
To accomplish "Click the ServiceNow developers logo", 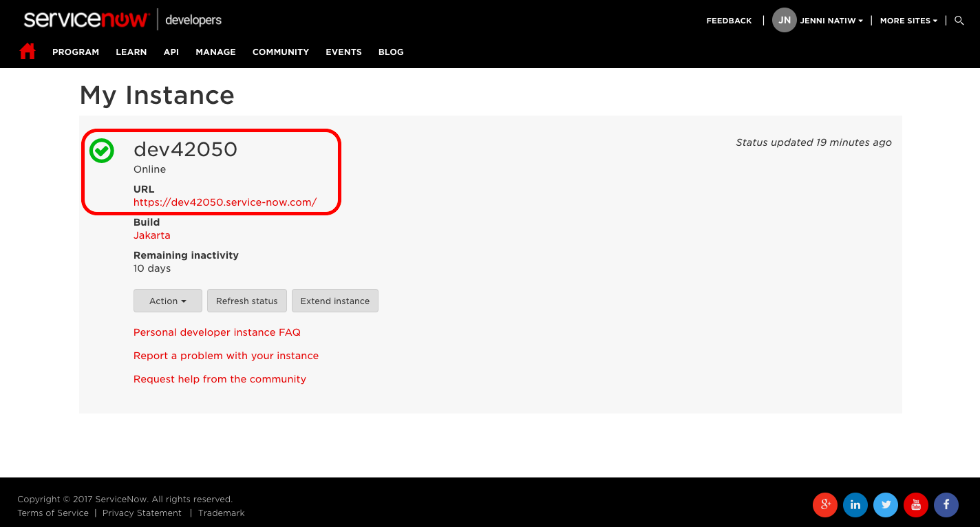I will click(122, 19).
